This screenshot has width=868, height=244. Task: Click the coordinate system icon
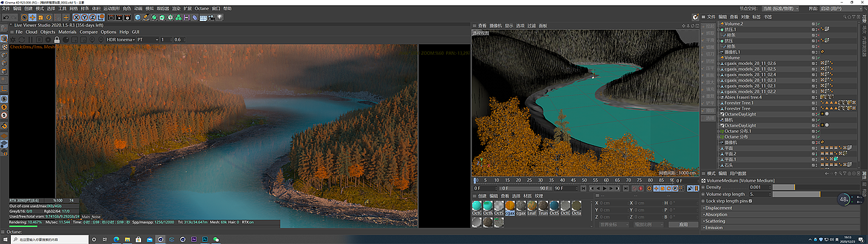101,18
